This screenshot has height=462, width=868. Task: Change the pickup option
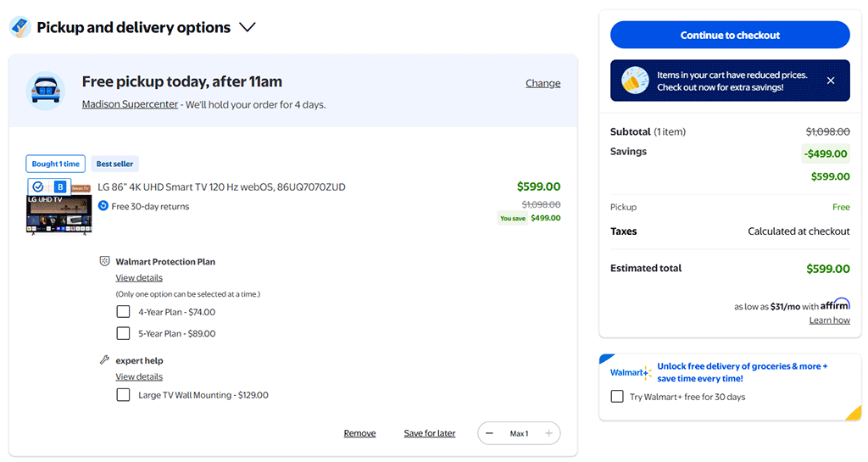542,83
